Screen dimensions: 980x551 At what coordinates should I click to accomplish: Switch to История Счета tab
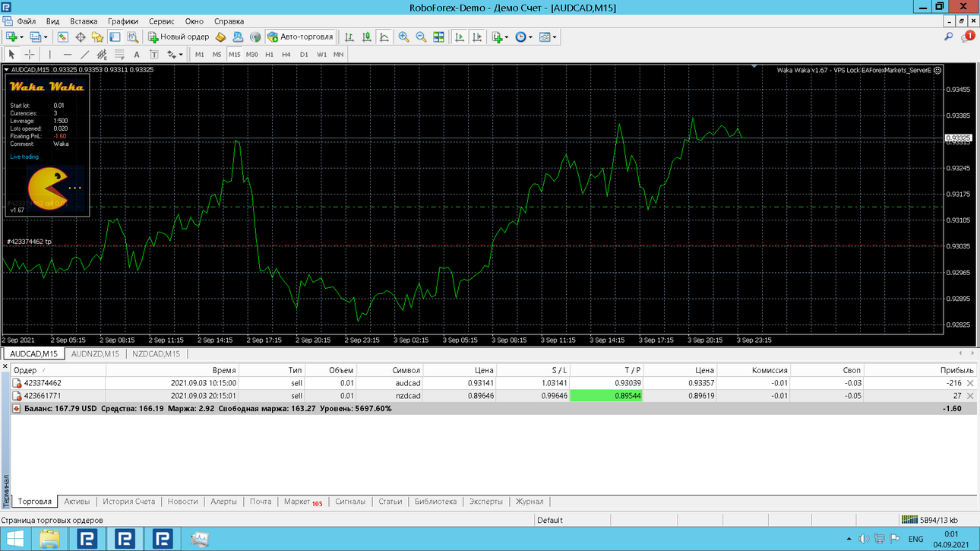(129, 502)
